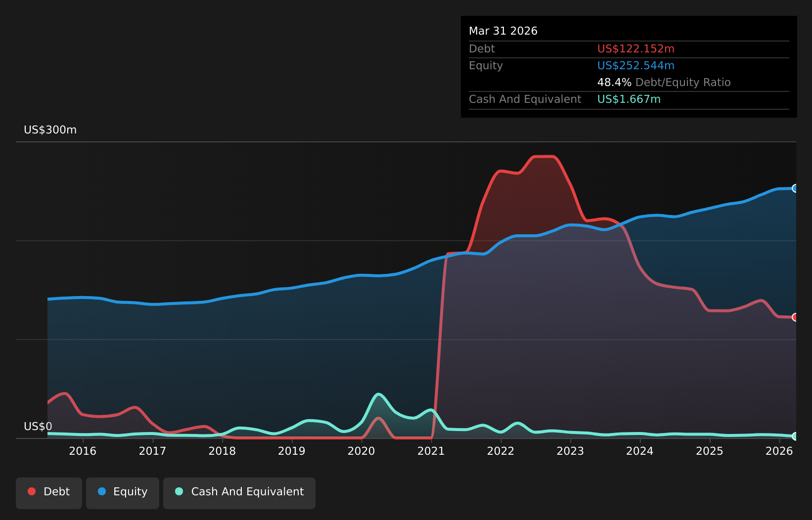
Task: Click the blue Equity legend dot
Action: pyautogui.click(x=102, y=491)
